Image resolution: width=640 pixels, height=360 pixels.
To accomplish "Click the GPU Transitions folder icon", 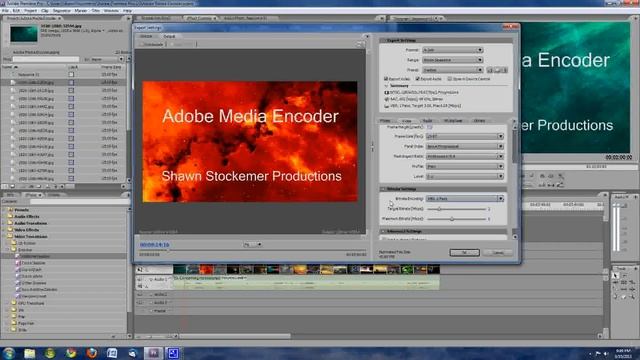I will click(14, 303).
